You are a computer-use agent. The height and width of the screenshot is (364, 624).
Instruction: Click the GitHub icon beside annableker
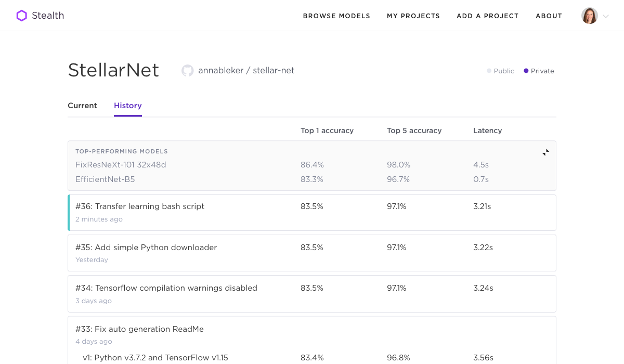pos(187,71)
